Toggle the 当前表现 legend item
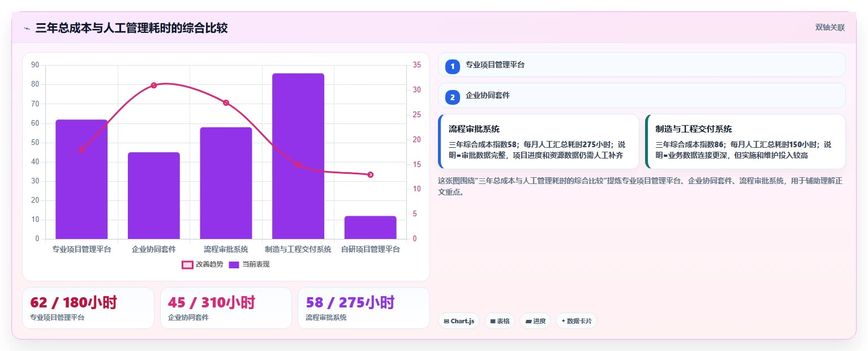Viewport: 868px width, 351px height. coord(249,264)
